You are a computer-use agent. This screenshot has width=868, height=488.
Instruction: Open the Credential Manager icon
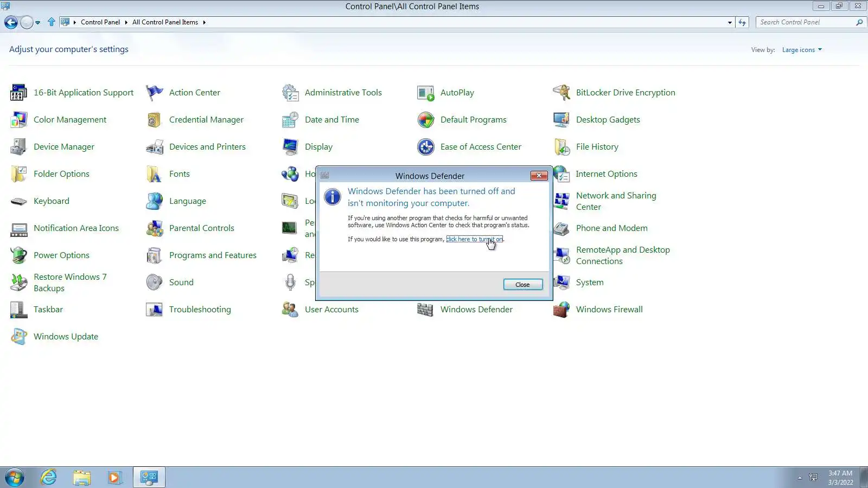point(154,120)
